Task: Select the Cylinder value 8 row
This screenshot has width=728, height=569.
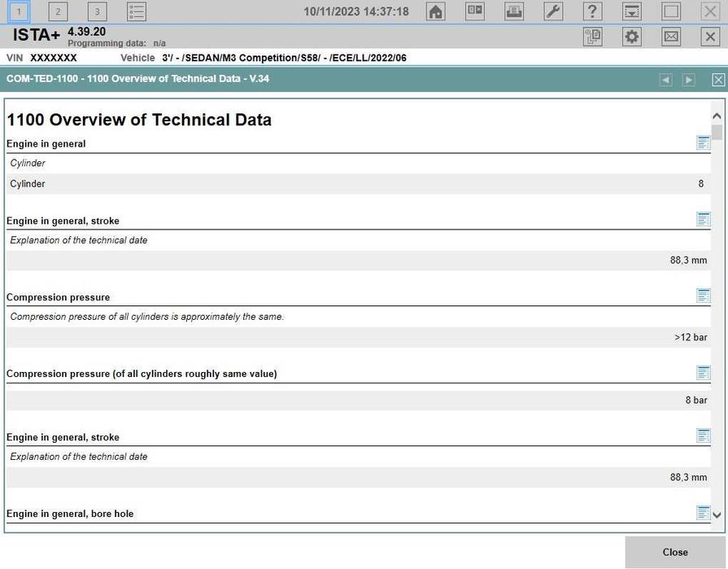Action: tap(359, 184)
